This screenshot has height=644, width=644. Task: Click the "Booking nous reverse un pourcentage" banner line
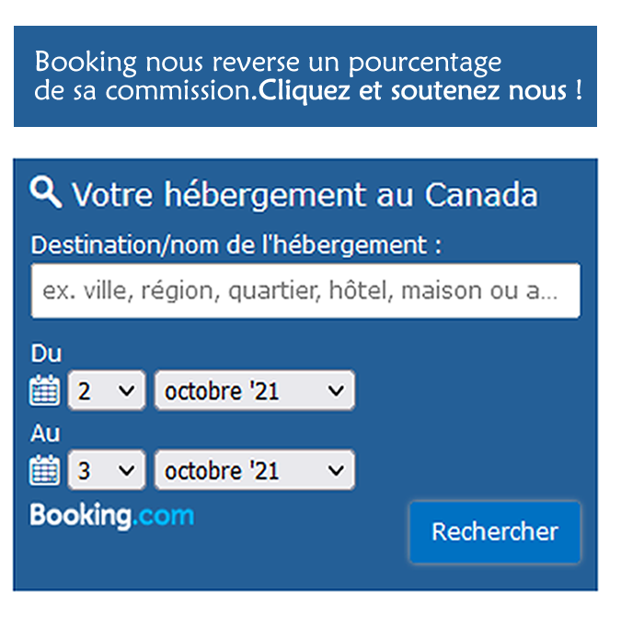(x=268, y=63)
